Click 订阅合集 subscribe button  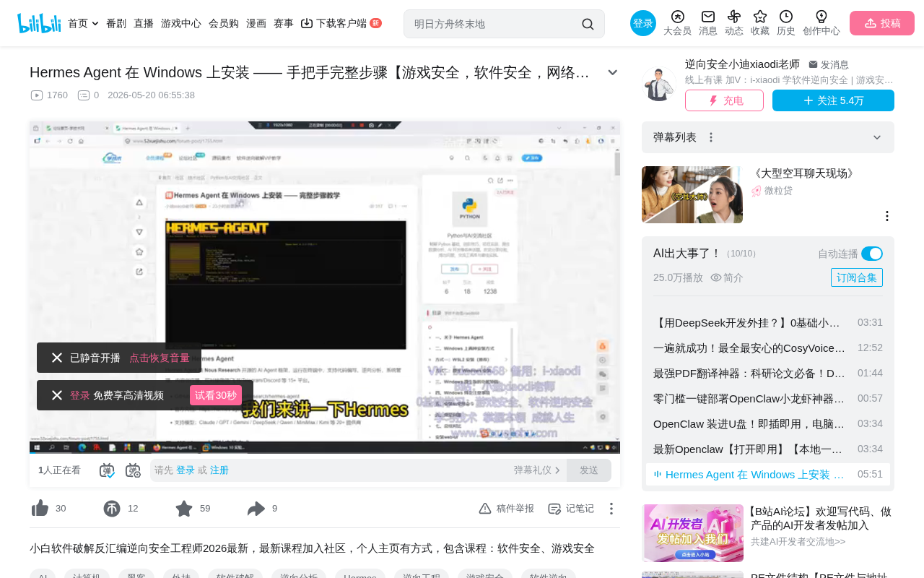point(857,277)
